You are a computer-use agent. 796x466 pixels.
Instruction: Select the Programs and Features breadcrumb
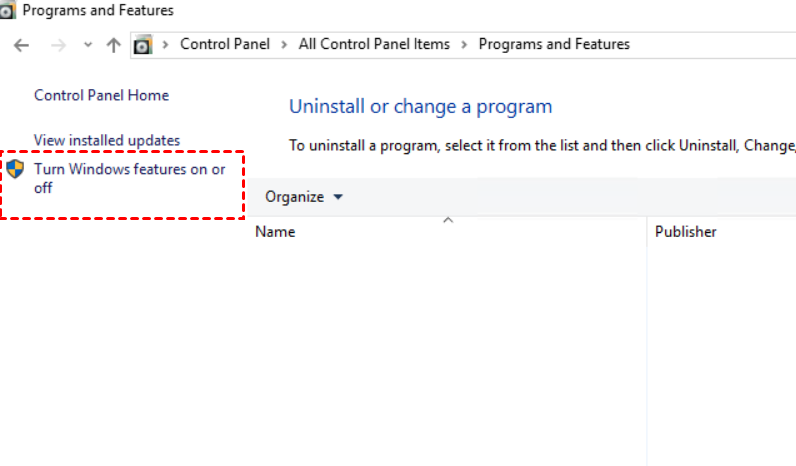click(554, 45)
